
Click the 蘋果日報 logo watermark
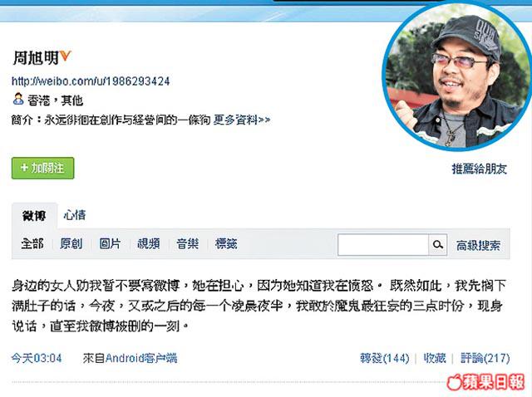tap(485, 382)
